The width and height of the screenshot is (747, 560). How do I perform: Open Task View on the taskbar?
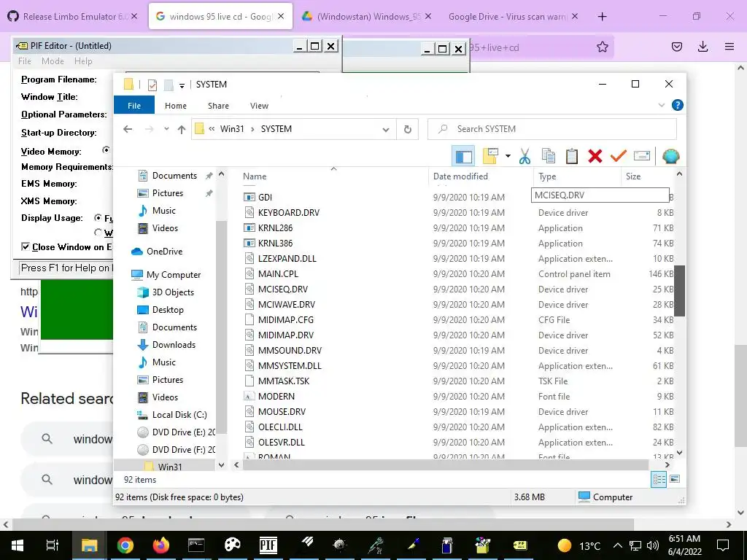click(53, 545)
